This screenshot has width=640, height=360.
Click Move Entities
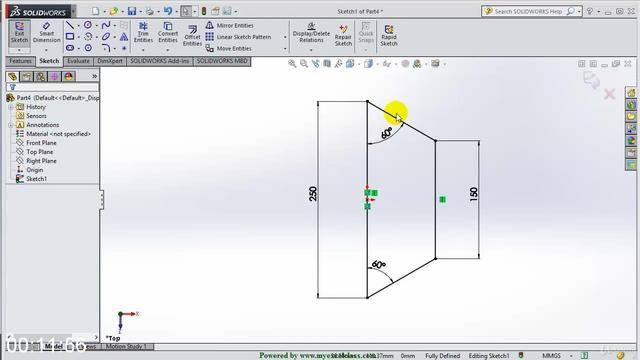point(229,48)
